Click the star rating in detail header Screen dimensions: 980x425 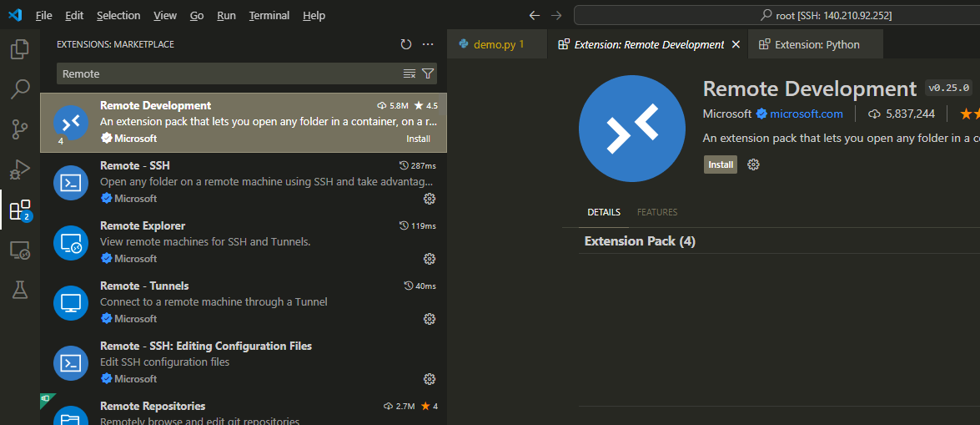click(970, 114)
